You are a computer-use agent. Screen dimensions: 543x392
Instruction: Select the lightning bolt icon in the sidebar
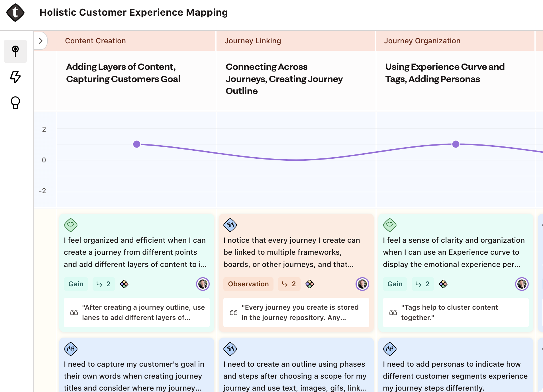coord(16,77)
